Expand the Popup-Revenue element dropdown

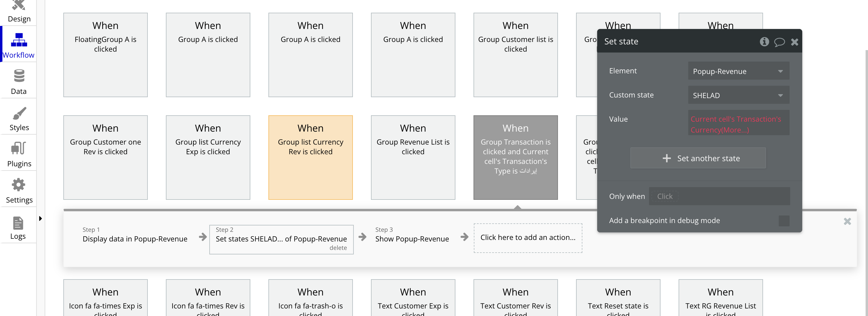coord(738,71)
